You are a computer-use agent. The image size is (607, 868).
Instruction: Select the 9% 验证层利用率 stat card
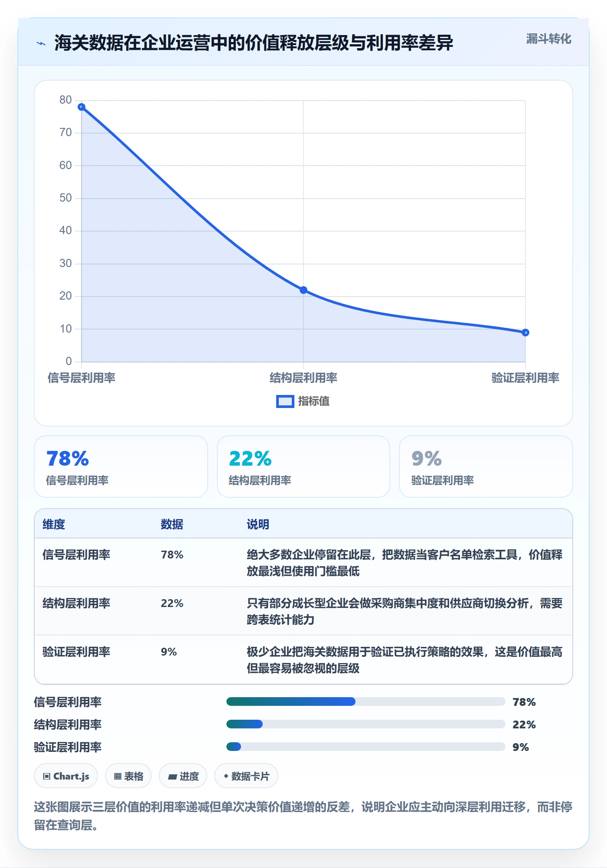point(486,467)
